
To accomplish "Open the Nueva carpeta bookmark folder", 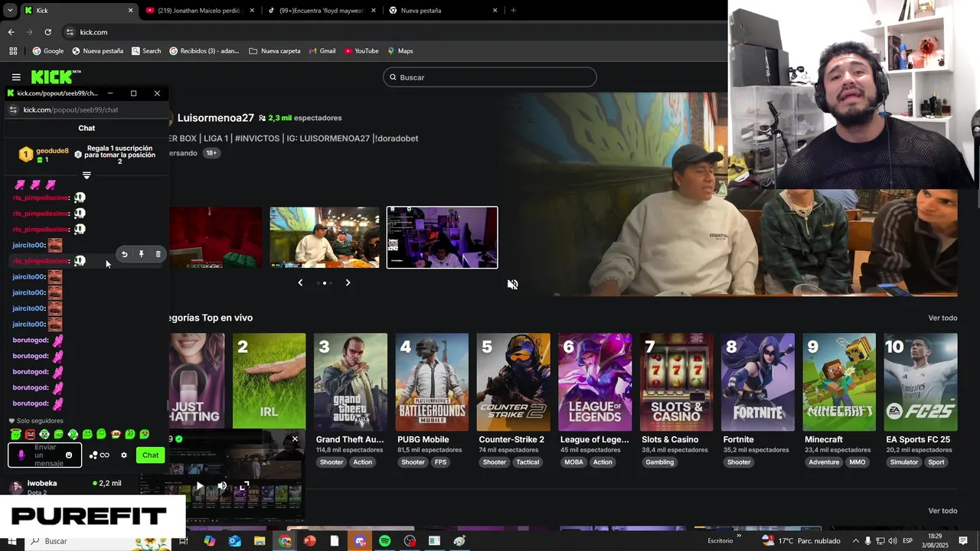I will [275, 51].
